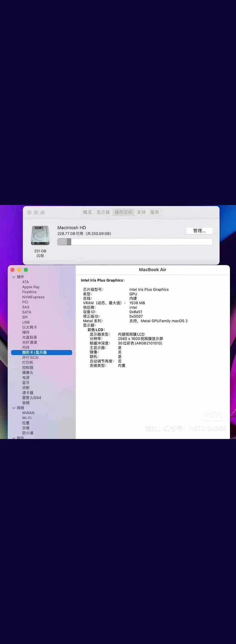
Task: Click the Intel Iris Plus Graphics heading
Action: click(x=103, y=280)
